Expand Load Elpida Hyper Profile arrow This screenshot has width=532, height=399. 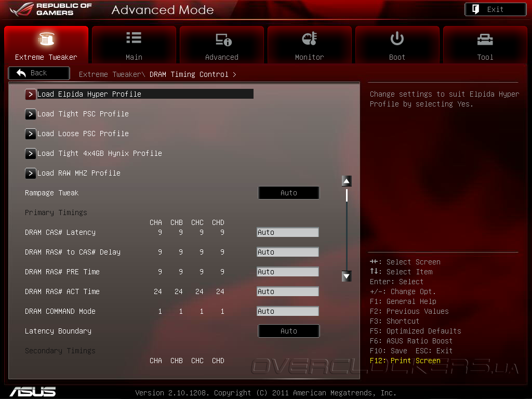pyautogui.click(x=31, y=95)
